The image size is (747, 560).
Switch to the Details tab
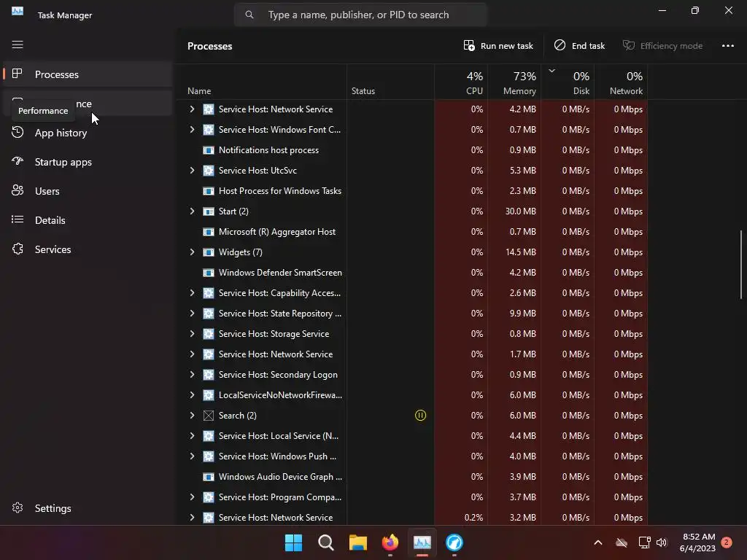(88, 220)
